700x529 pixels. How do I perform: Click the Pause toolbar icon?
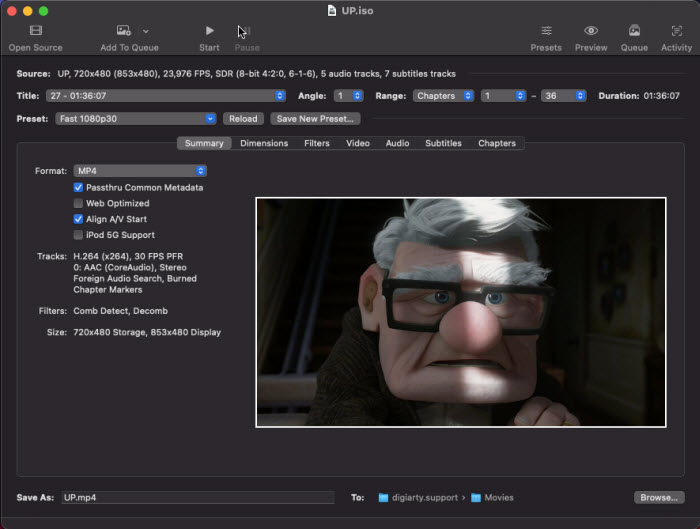point(246,30)
